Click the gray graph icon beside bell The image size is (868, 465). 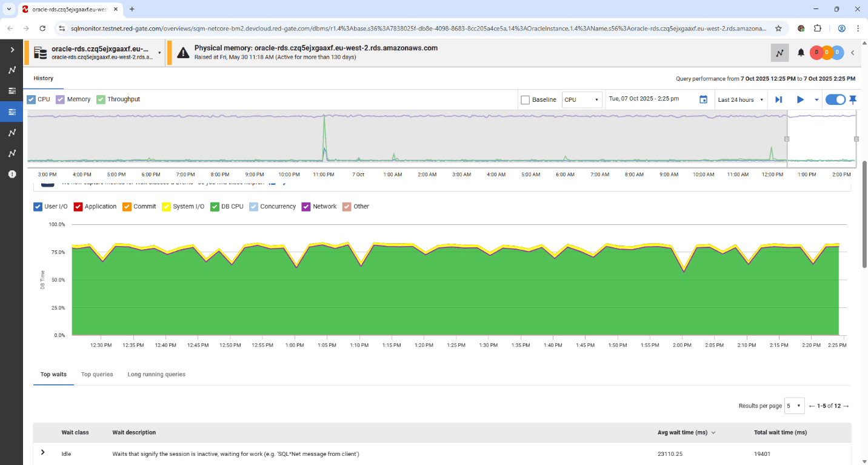point(780,53)
